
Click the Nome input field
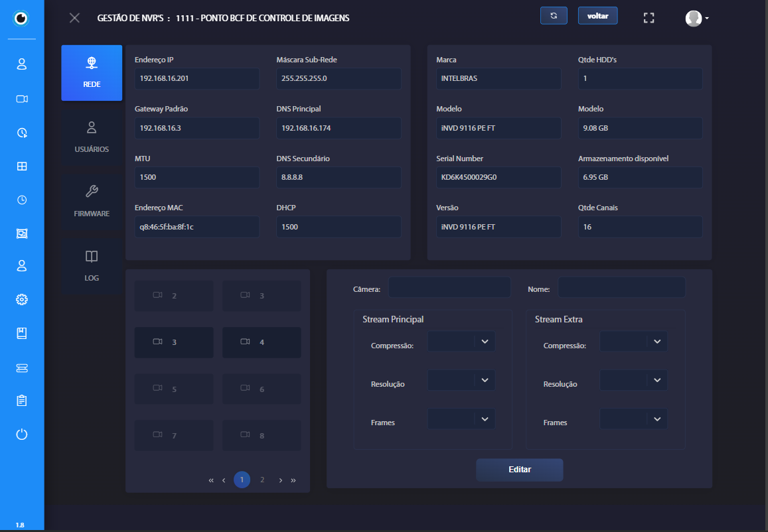[621, 287]
